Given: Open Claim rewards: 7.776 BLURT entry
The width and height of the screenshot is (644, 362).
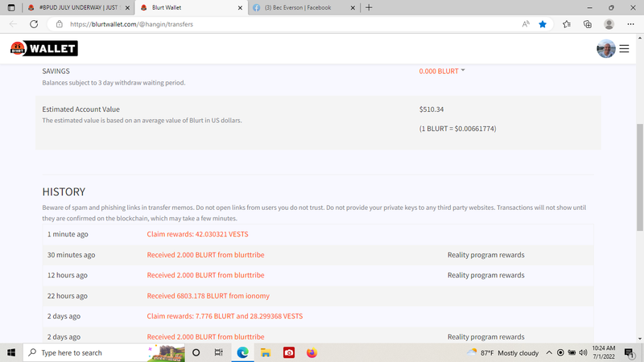Looking at the screenshot, I should coord(225,316).
